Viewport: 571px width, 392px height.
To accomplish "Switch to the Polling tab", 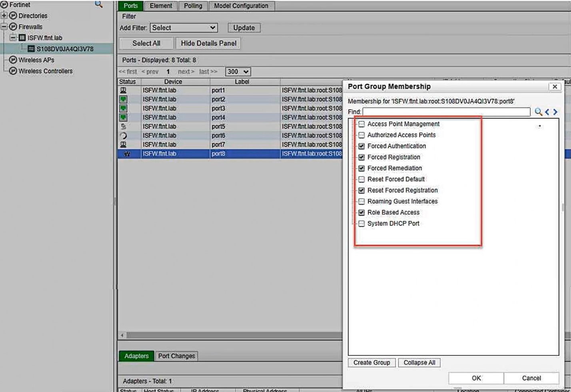I will [193, 6].
